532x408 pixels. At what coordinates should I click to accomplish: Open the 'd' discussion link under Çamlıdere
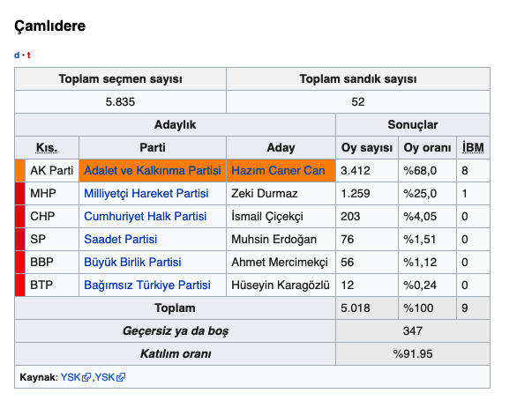[17, 55]
